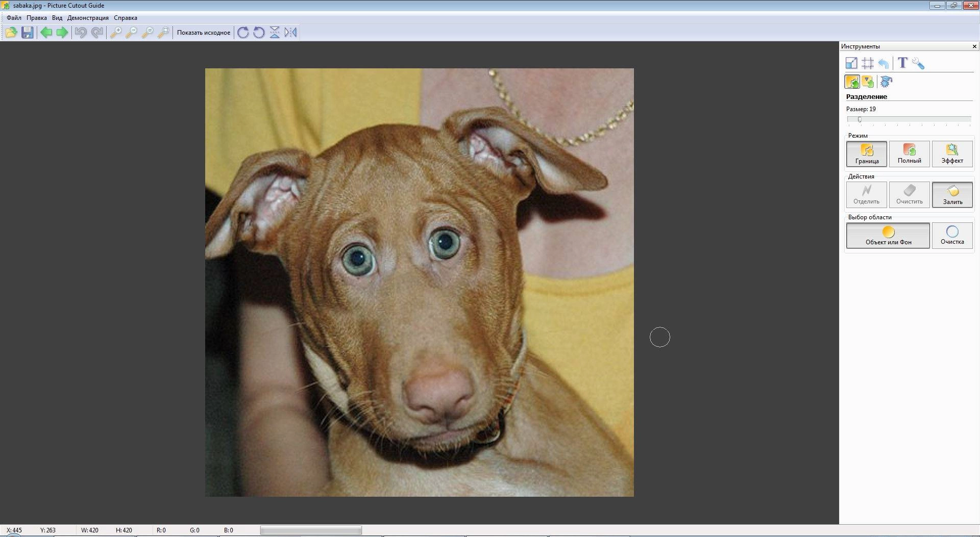This screenshot has height=537, width=980.
Task: Select Полный mode
Action: click(909, 154)
